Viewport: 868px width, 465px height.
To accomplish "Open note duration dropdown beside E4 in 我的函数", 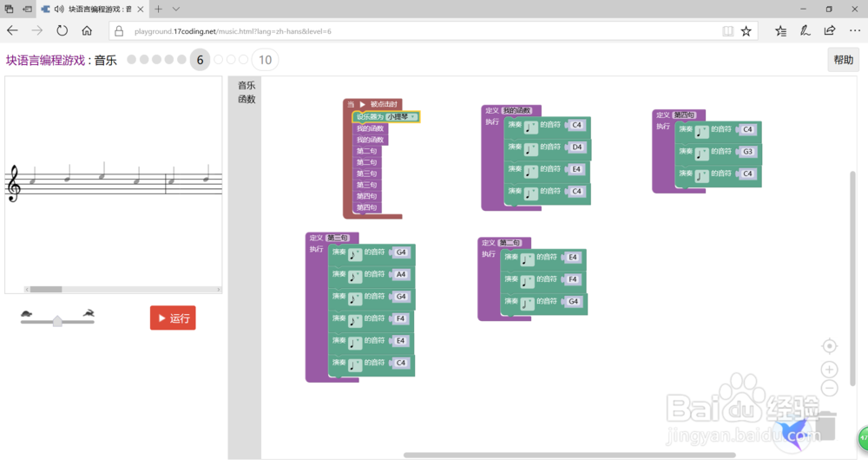I will coord(531,171).
